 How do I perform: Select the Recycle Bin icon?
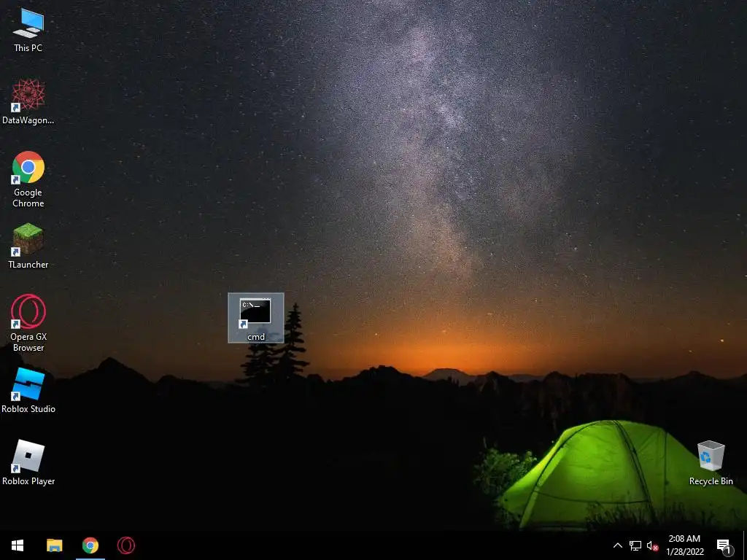[711, 463]
